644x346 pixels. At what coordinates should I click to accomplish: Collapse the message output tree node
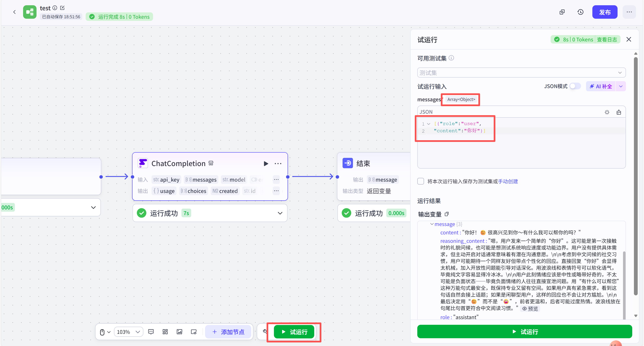coord(432,224)
